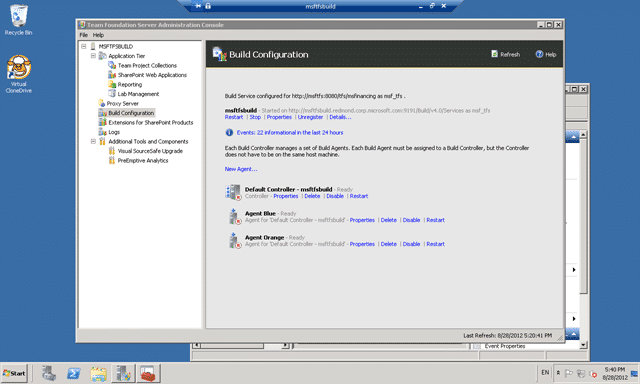Click the Visual SourceSafe Upgrade icon
This screenshot has width=640, height=384.
112,151
